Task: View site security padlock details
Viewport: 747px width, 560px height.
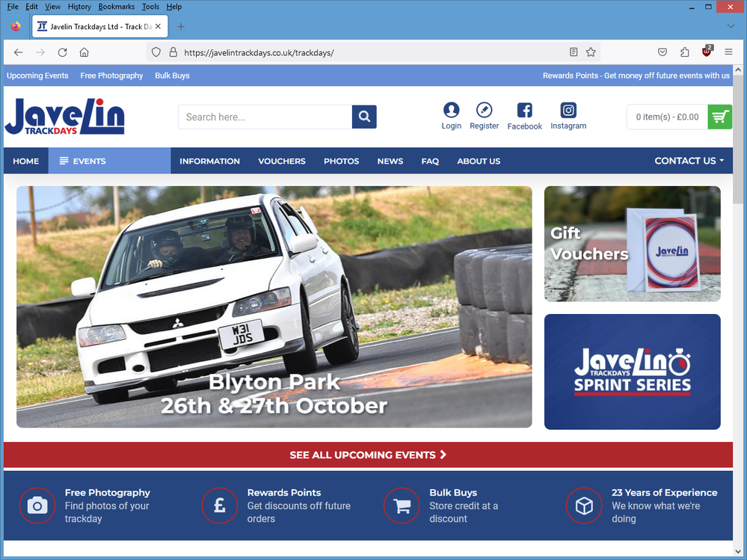Action: [x=173, y=52]
